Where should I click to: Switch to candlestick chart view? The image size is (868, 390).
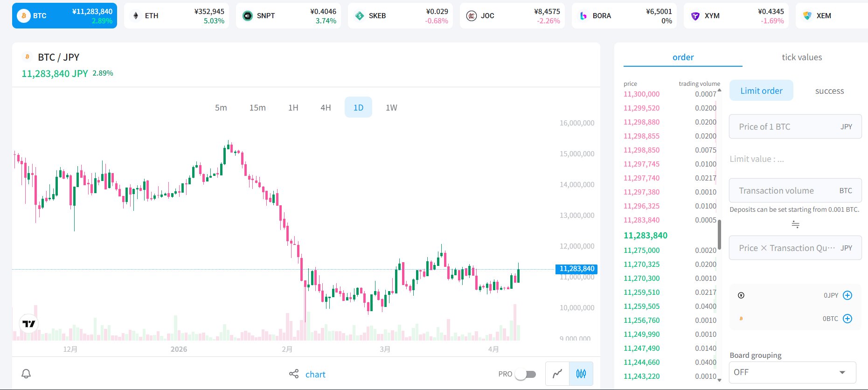[581, 374]
